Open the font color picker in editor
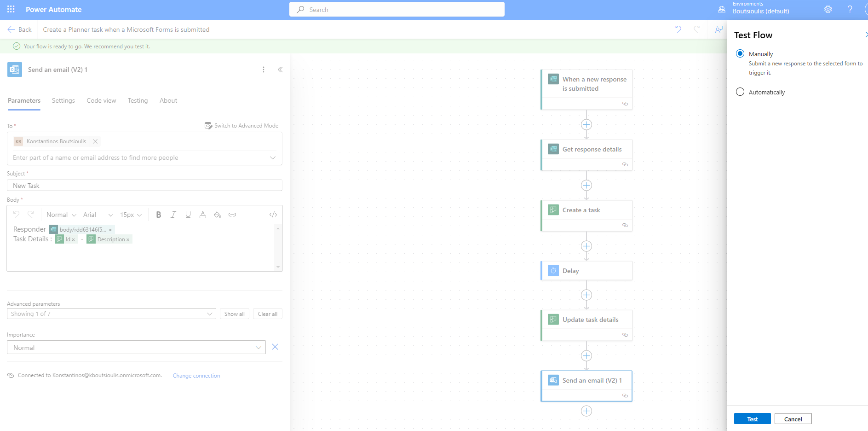Viewport: 868px width, 431px height. (203, 215)
